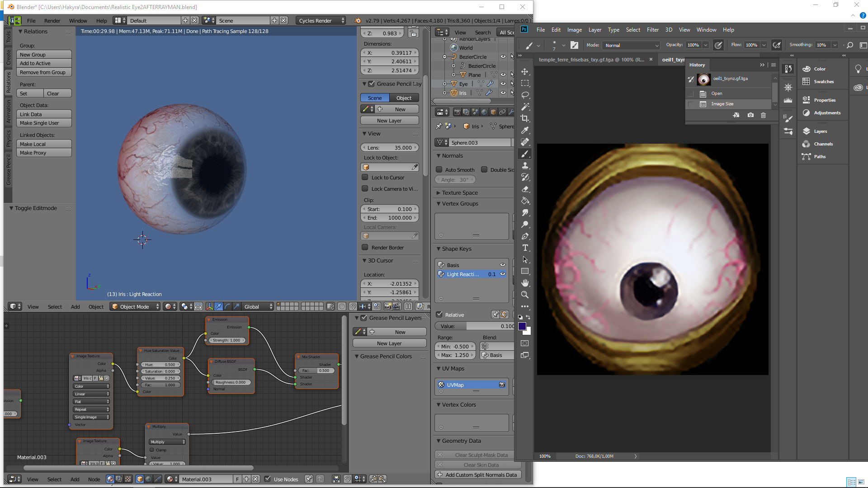
Task: Click Add Custom Split Normals Data
Action: pyautogui.click(x=478, y=474)
